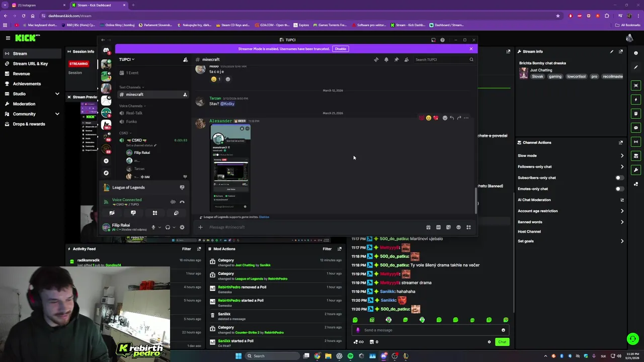Open Kick chat settings gear icon
The height and width of the screenshot is (362, 644).
coord(489,342)
